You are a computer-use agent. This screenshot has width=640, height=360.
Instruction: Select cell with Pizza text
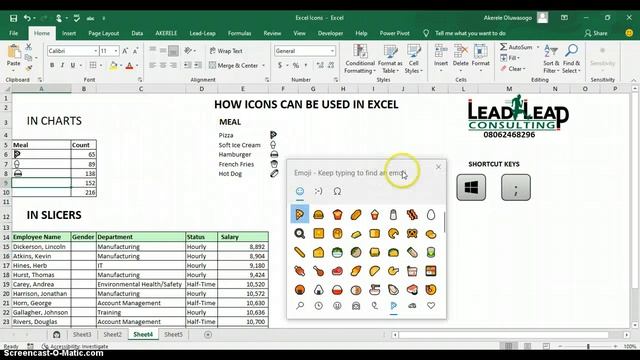(226, 136)
